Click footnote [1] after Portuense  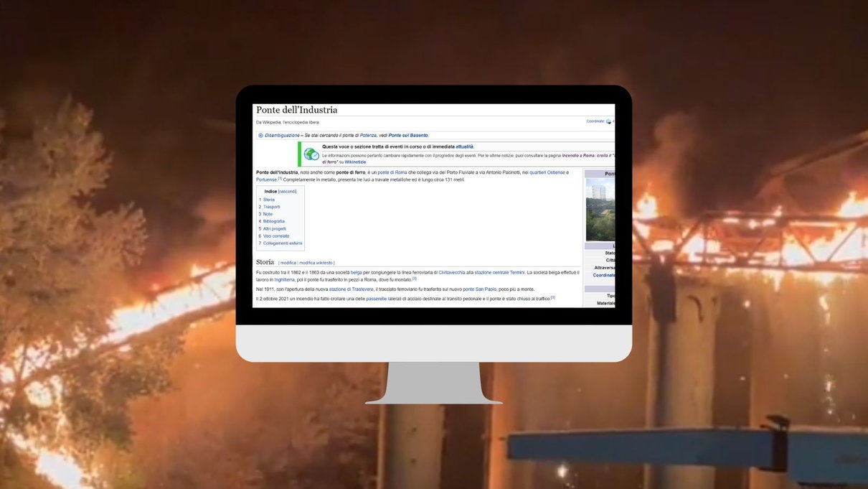280,178
